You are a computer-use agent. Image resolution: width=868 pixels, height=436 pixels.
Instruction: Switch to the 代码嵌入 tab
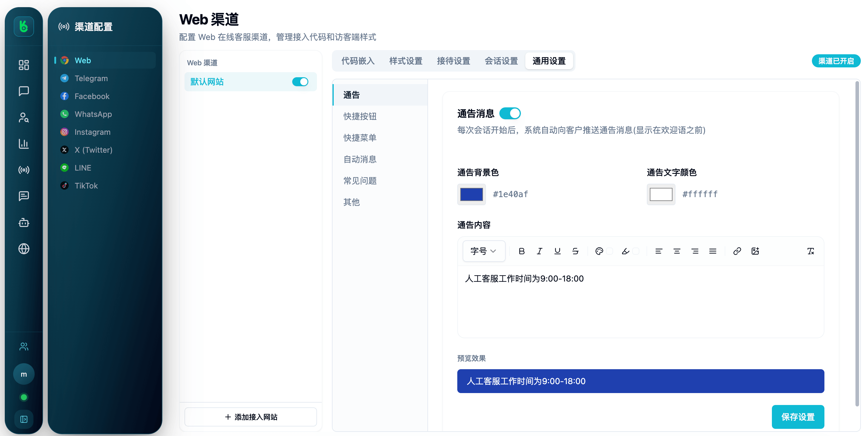click(x=358, y=61)
